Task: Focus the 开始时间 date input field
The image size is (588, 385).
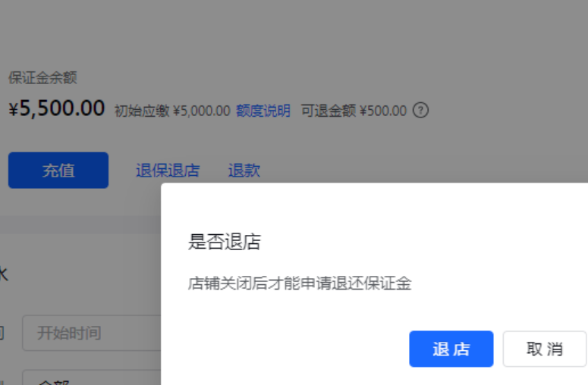Action: pos(92,333)
